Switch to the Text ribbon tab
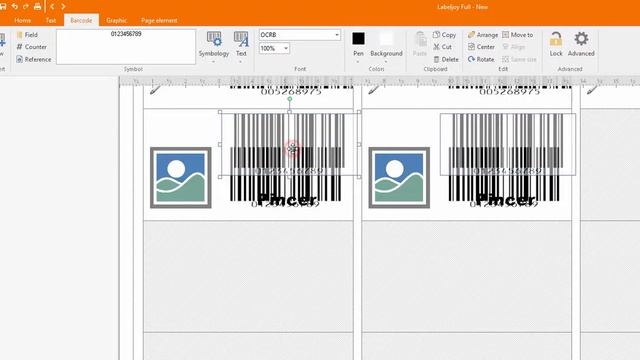640x360 pixels. [51, 20]
